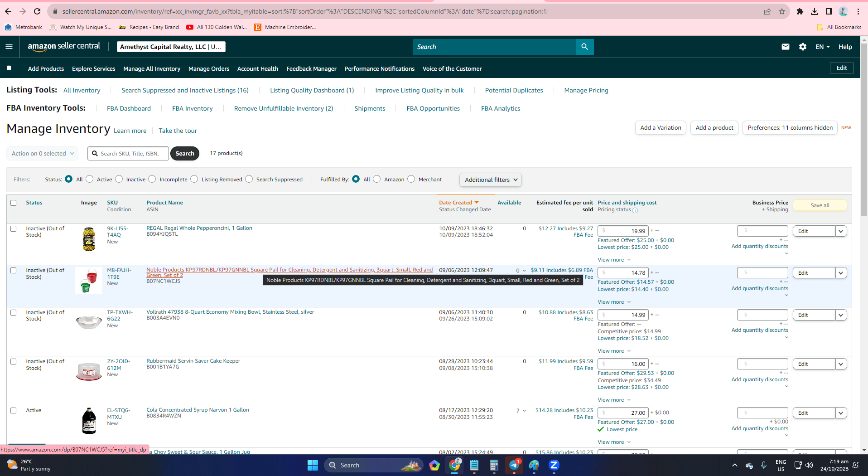868x476 pixels.
Task: Select the Inactive status radio button
Action: tap(119, 179)
